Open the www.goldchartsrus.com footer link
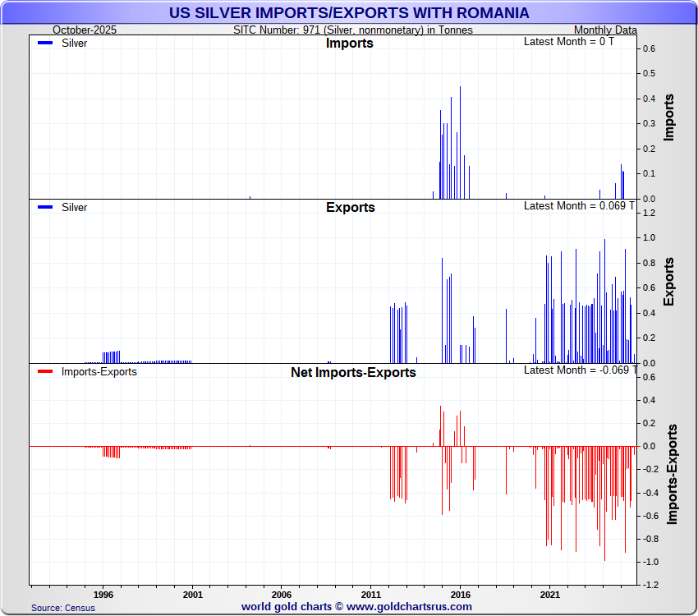Image resolution: width=698 pixels, height=616 pixels. click(x=409, y=607)
